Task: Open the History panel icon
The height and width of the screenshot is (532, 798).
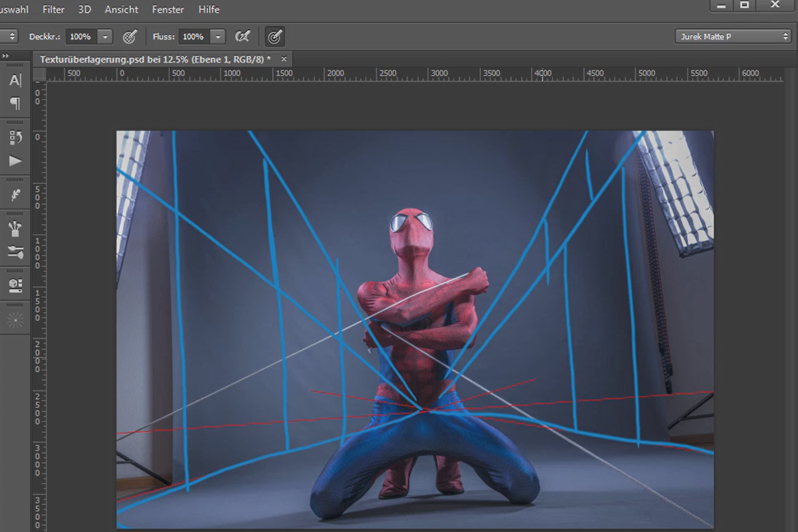Action: pyautogui.click(x=15, y=138)
